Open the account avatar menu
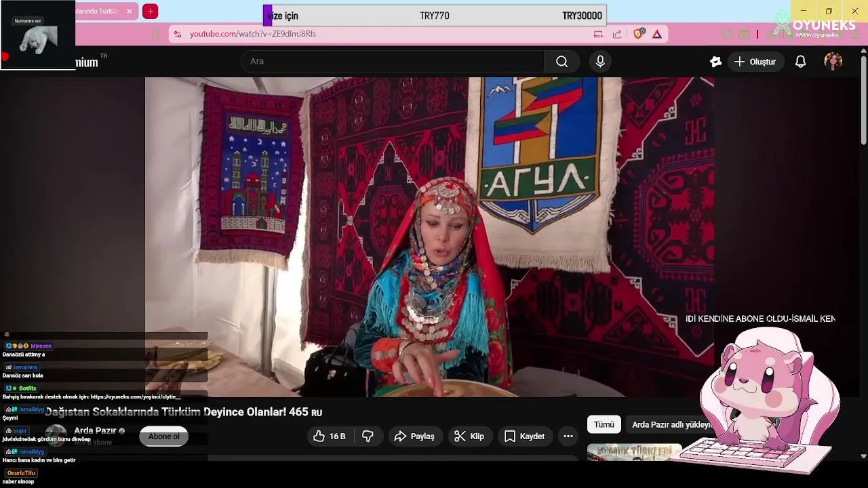The image size is (868, 488). (x=833, y=62)
